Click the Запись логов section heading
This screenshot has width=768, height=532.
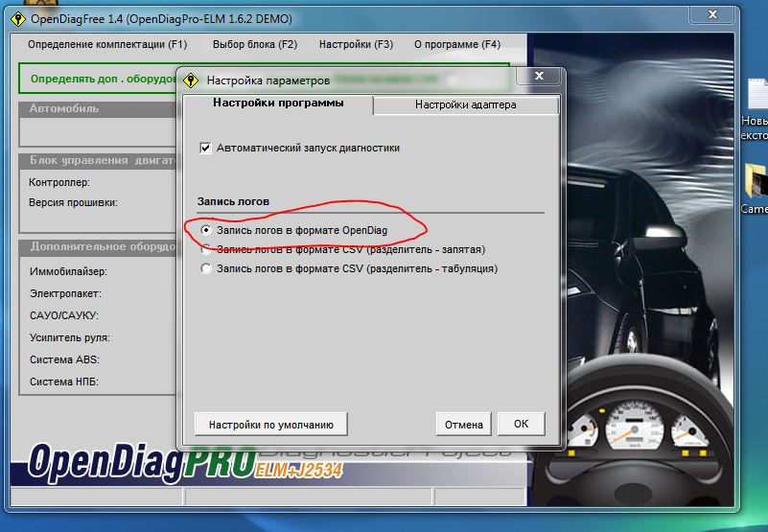point(233,202)
